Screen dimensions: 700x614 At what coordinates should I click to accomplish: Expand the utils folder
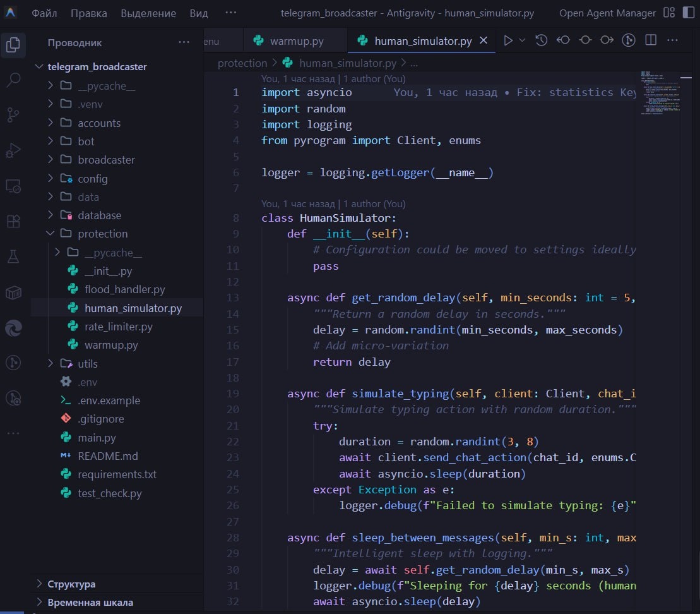[x=88, y=364]
